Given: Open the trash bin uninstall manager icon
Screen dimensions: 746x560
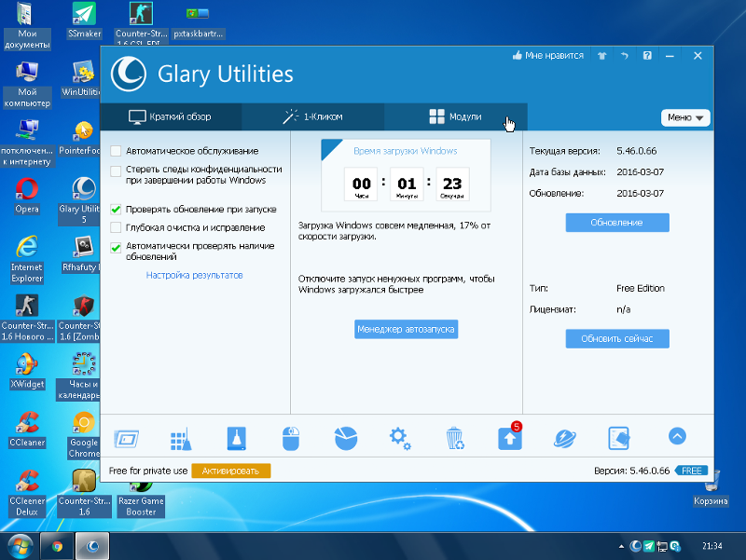Looking at the screenshot, I should [x=455, y=438].
